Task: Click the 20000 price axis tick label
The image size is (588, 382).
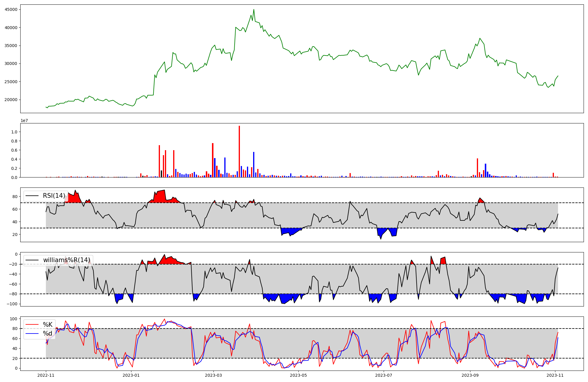Action: coord(11,100)
